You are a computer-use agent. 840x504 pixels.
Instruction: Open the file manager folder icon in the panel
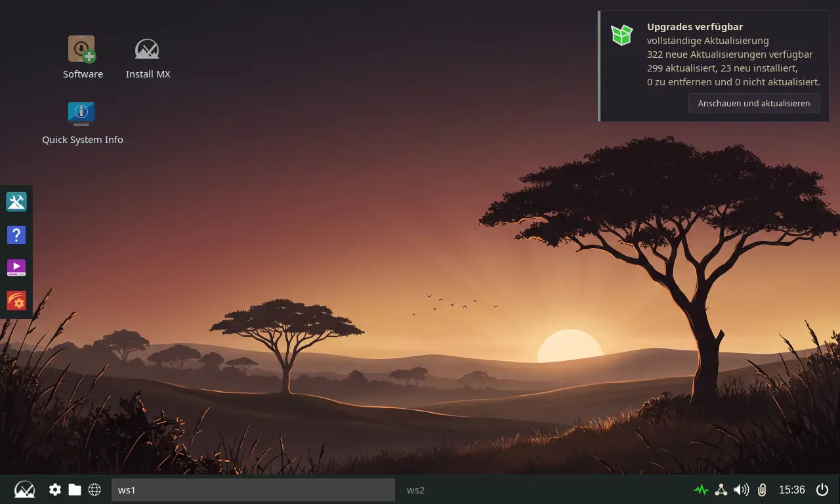coord(75,490)
